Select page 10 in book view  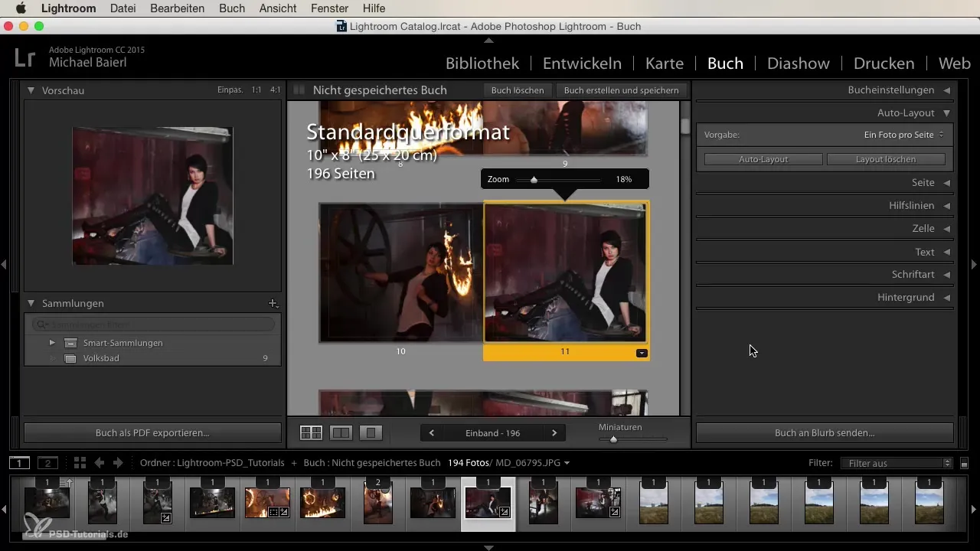click(400, 272)
